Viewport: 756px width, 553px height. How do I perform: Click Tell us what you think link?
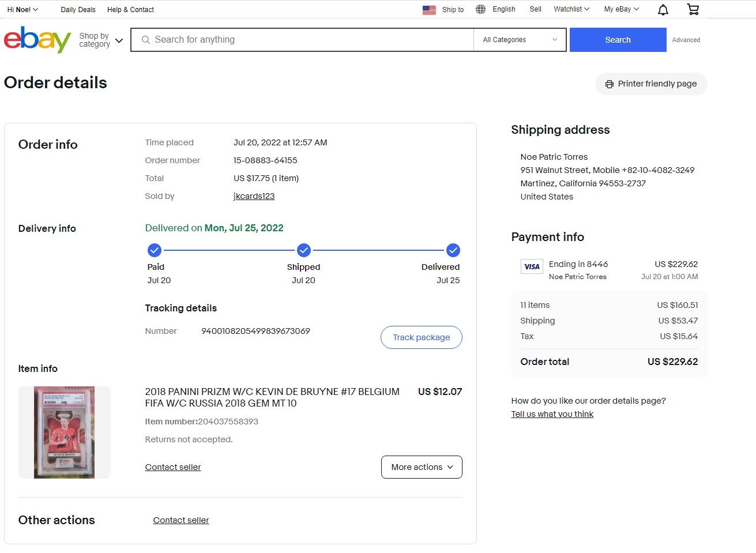pos(552,414)
